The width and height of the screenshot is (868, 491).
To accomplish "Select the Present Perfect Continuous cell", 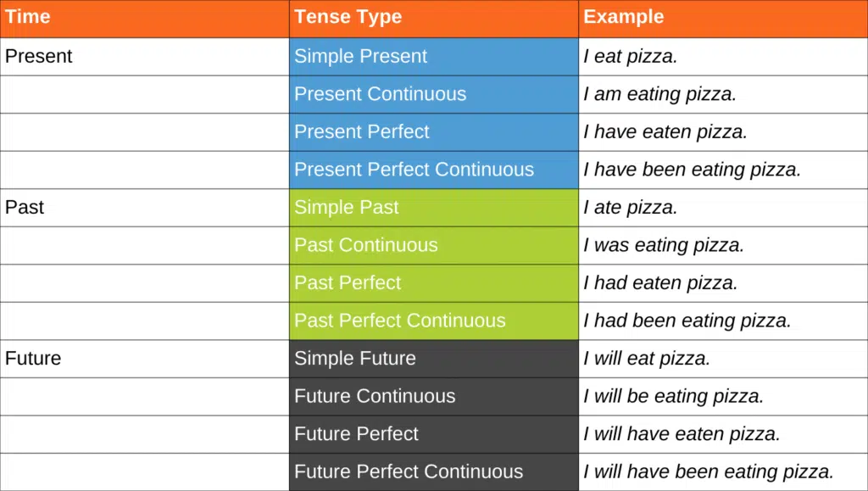I will (x=414, y=170).
